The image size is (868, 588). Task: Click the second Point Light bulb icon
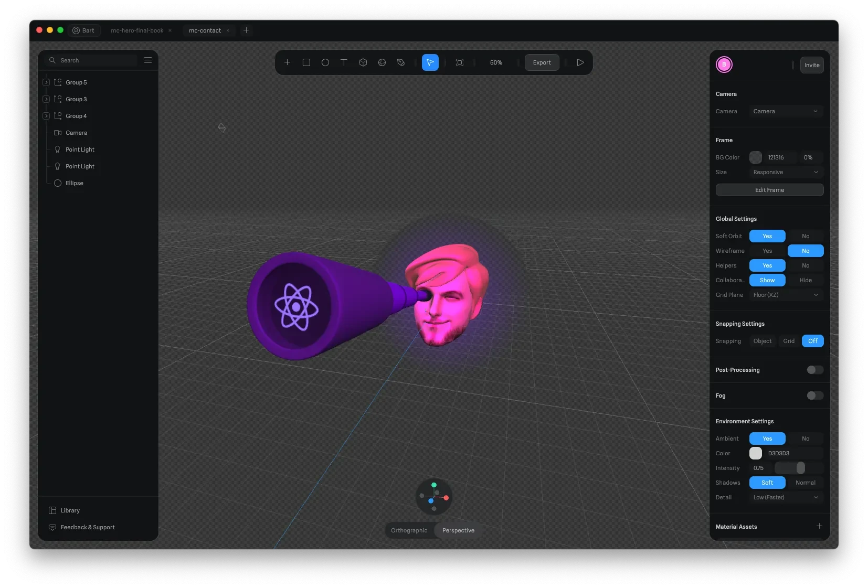(58, 166)
